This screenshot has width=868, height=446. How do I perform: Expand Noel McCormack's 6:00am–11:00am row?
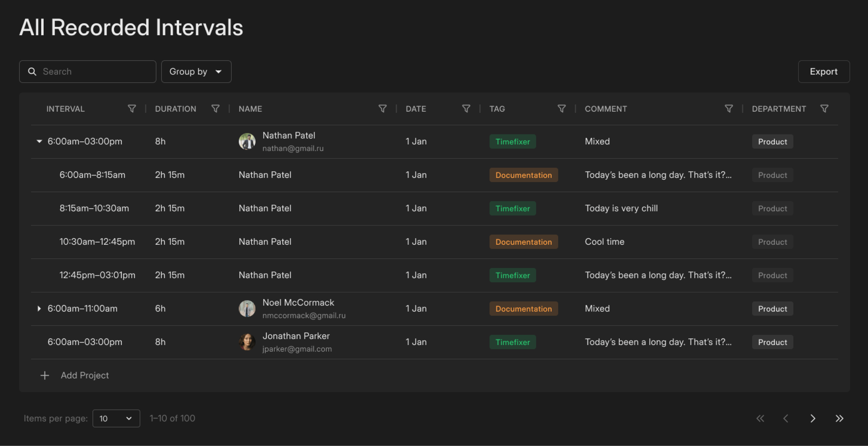click(x=39, y=308)
